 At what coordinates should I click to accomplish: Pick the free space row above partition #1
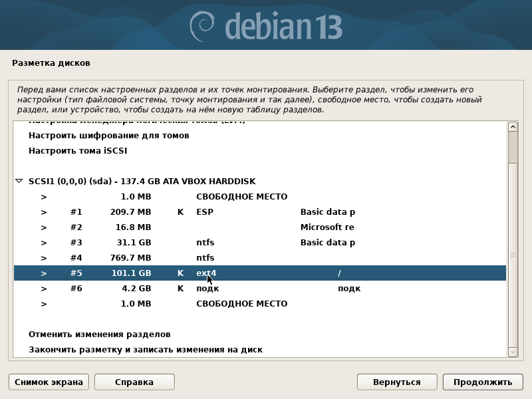(x=260, y=197)
